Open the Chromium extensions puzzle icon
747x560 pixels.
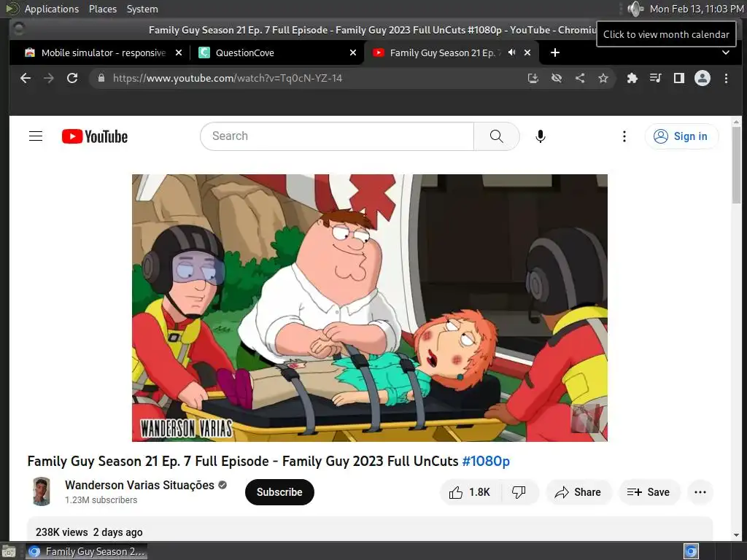(632, 78)
